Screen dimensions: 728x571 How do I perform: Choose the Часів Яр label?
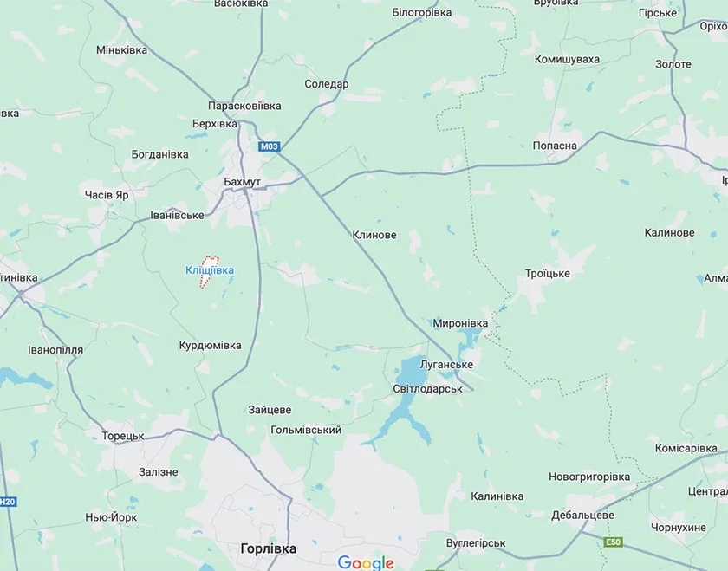click(107, 195)
